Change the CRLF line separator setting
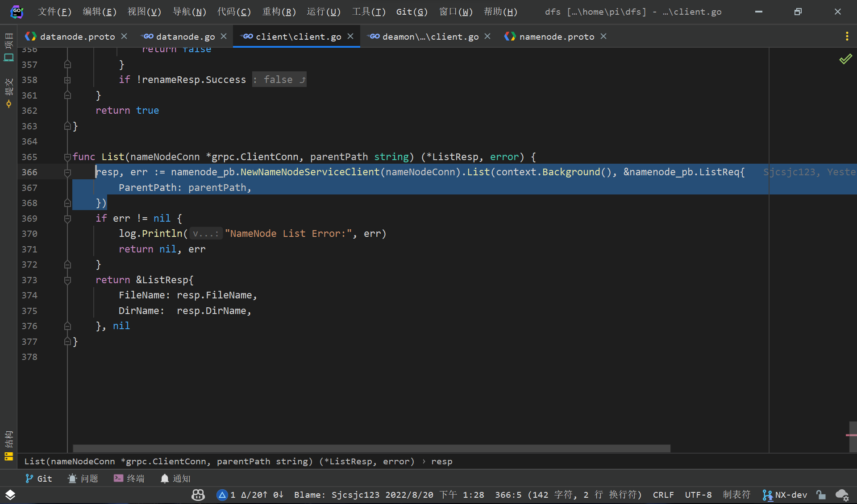 [x=663, y=495]
